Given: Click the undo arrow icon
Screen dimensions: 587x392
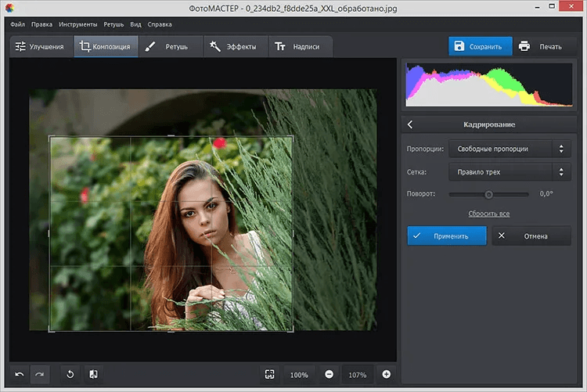Looking at the screenshot, I should 20,374.
